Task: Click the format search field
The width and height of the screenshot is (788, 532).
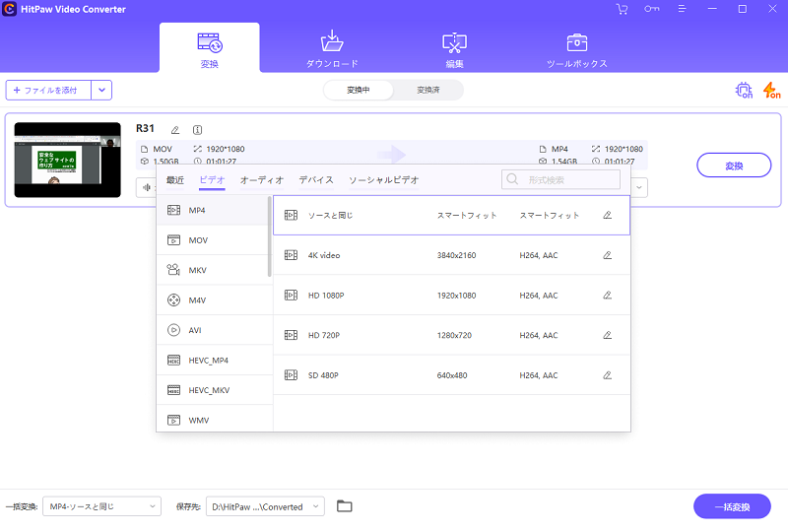Action: (560, 179)
